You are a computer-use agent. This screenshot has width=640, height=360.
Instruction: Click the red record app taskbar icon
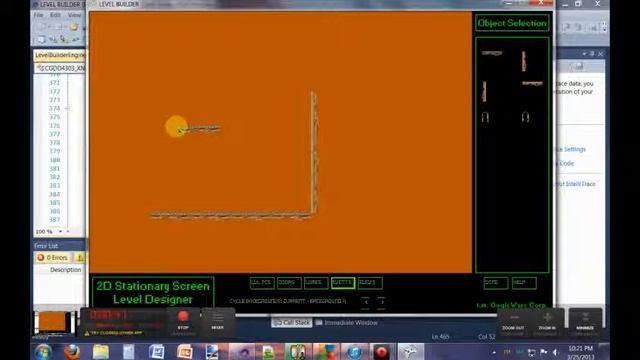pos(381,352)
